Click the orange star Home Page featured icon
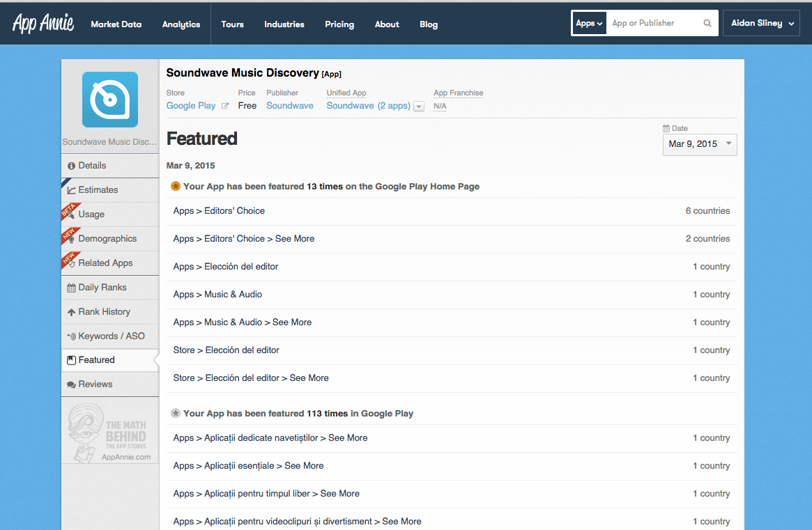The image size is (812, 530). [x=176, y=186]
